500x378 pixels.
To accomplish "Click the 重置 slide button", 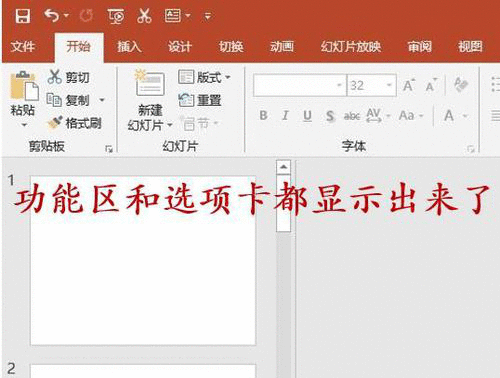I will click(200, 100).
